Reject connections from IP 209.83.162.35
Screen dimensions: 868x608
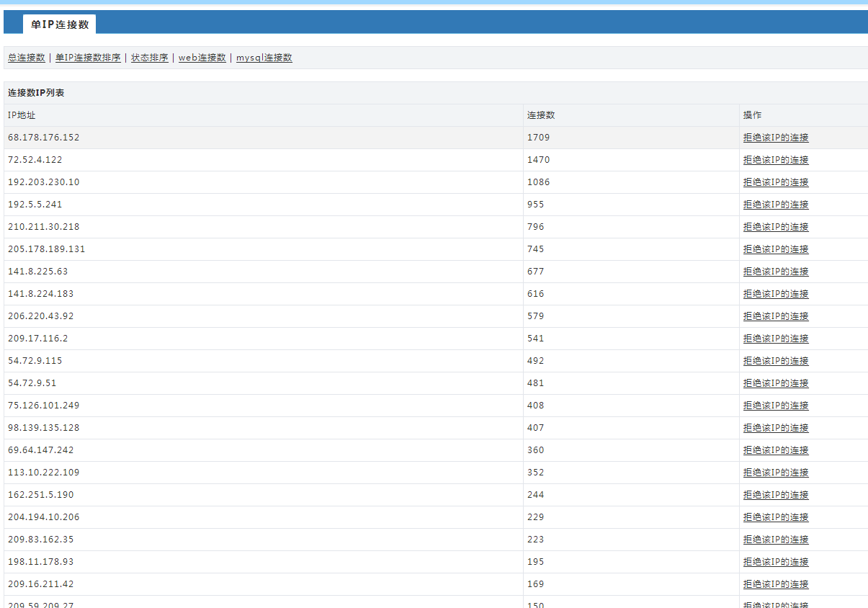point(776,540)
